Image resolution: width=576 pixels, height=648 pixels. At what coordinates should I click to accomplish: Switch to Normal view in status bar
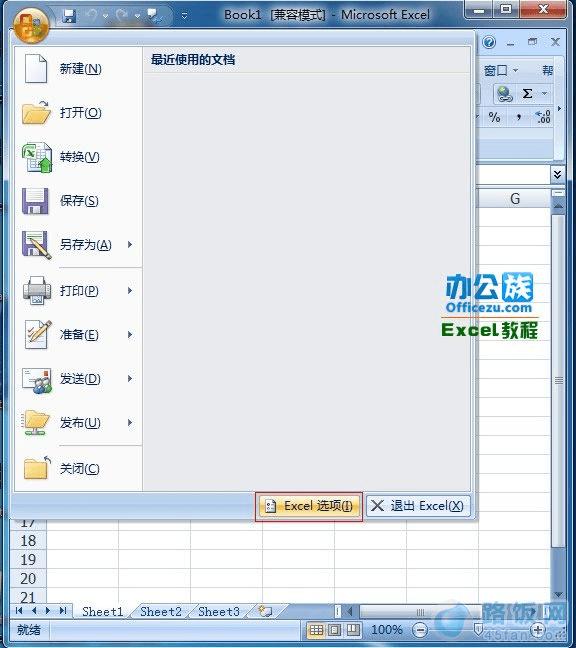pyautogui.click(x=317, y=630)
